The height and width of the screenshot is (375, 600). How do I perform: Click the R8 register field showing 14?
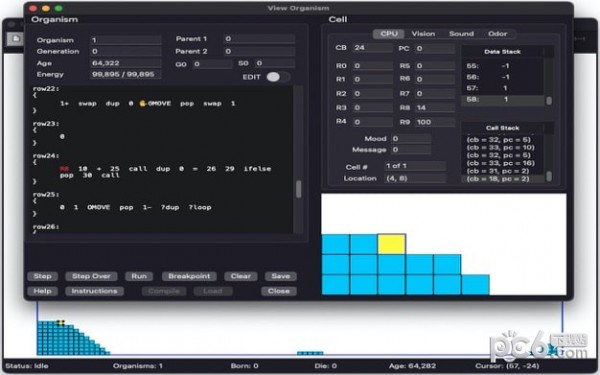[435, 108]
